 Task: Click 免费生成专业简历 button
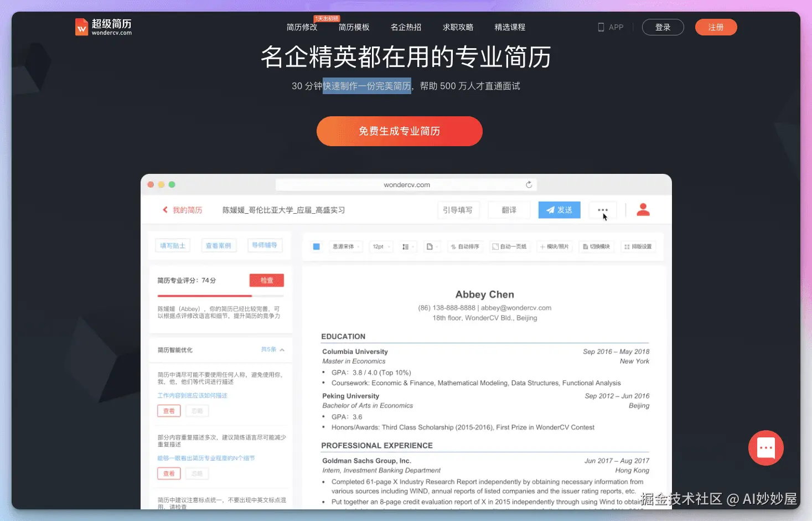coord(399,131)
